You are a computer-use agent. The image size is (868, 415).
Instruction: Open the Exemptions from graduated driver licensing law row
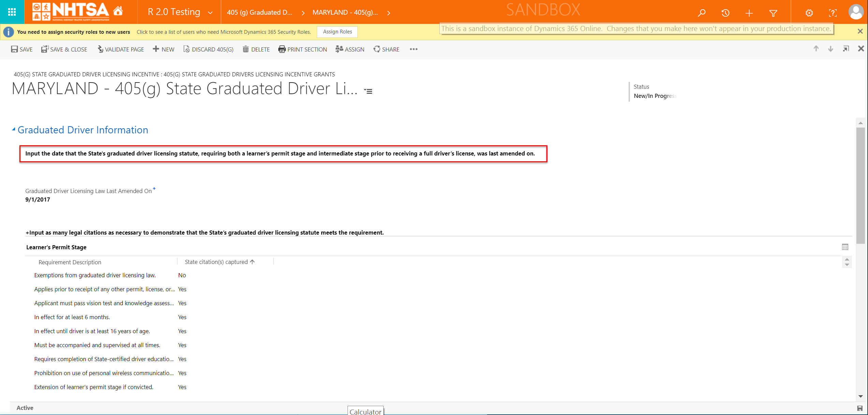pyautogui.click(x=95, y=275)
